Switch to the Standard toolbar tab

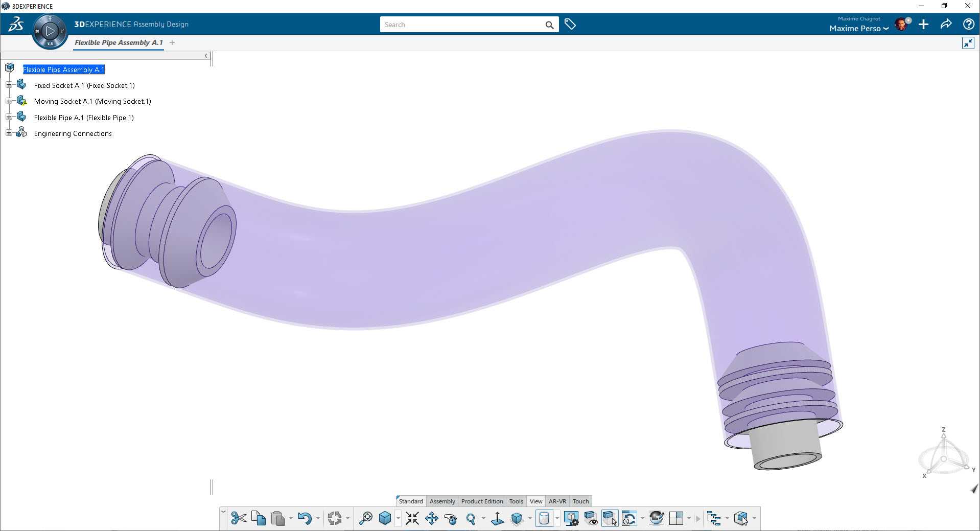(x=411, y=501)
